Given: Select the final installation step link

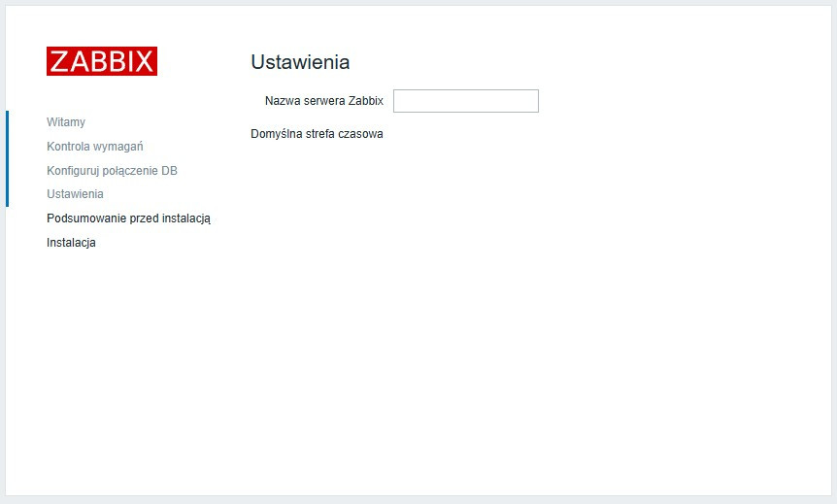Looking at the screenshot, I should (71, 243).
